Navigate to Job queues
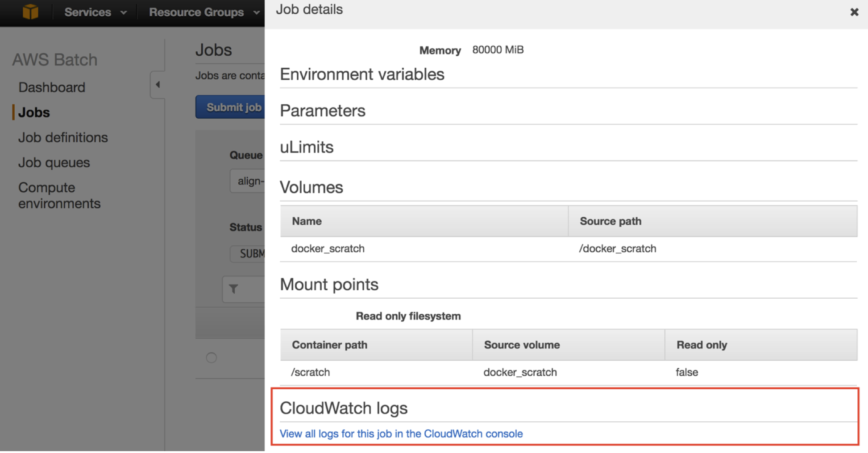The image size is (868, 453). (x=54, y=163)
